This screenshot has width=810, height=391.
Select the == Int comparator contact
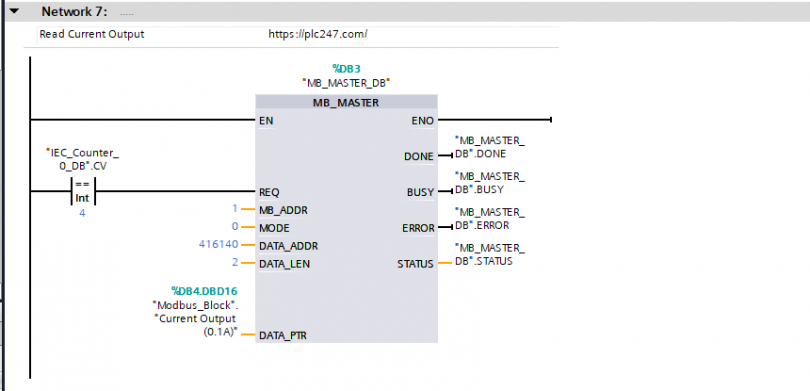[83, 192]
